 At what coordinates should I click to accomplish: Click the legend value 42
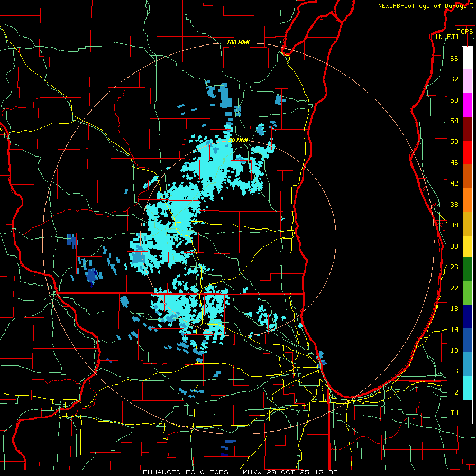click(x=454, y=184)
